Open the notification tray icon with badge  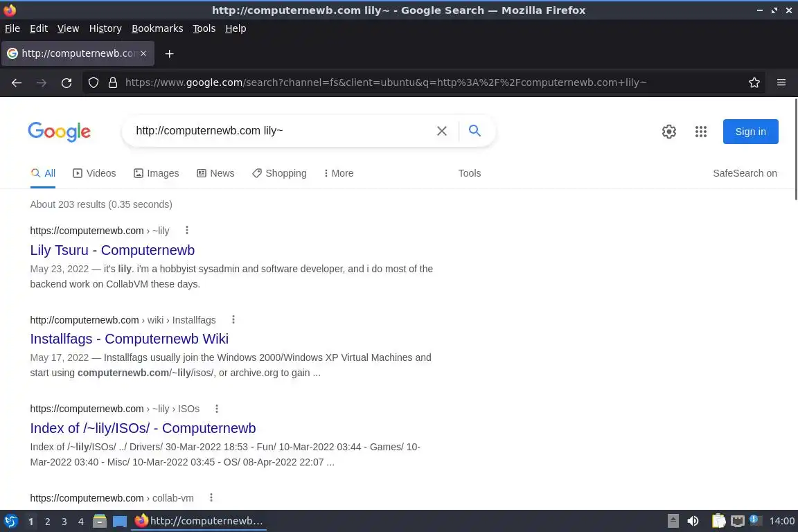(x=756, y=520)
